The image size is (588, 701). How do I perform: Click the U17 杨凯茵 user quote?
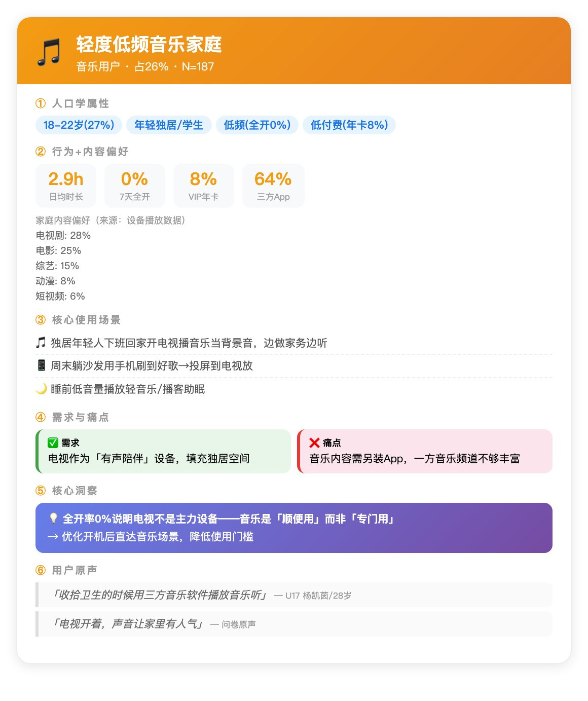[293, 595]
